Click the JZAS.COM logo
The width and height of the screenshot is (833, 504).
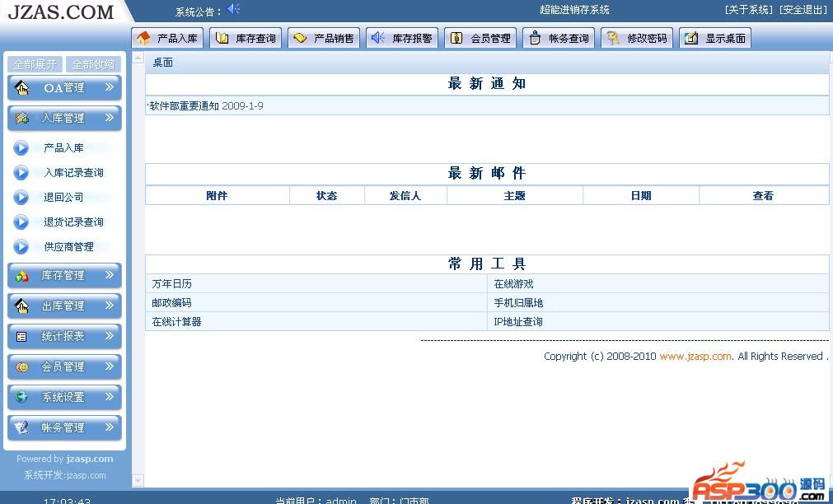(x=61, y=12)
